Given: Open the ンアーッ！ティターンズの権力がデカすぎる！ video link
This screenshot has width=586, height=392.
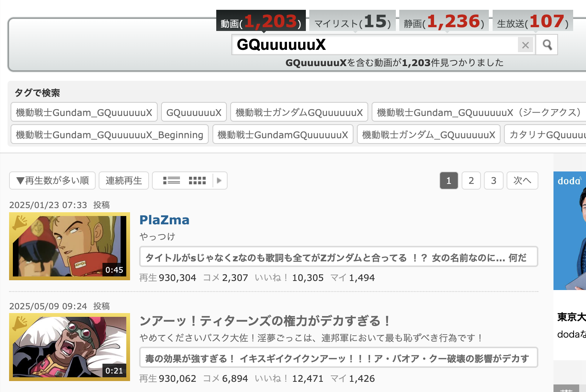Looking at the screenshot, I should 265,321.
